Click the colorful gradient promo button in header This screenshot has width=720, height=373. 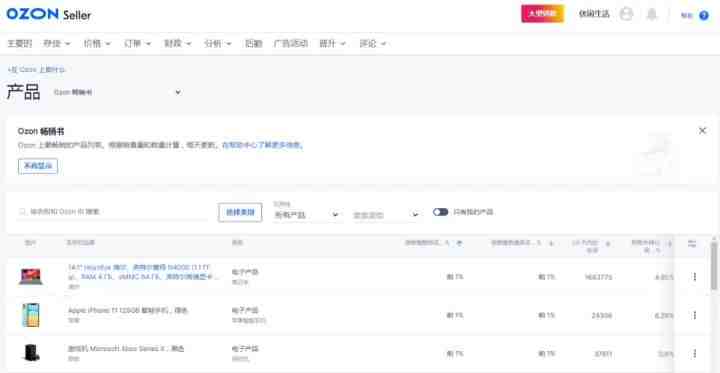542,14
